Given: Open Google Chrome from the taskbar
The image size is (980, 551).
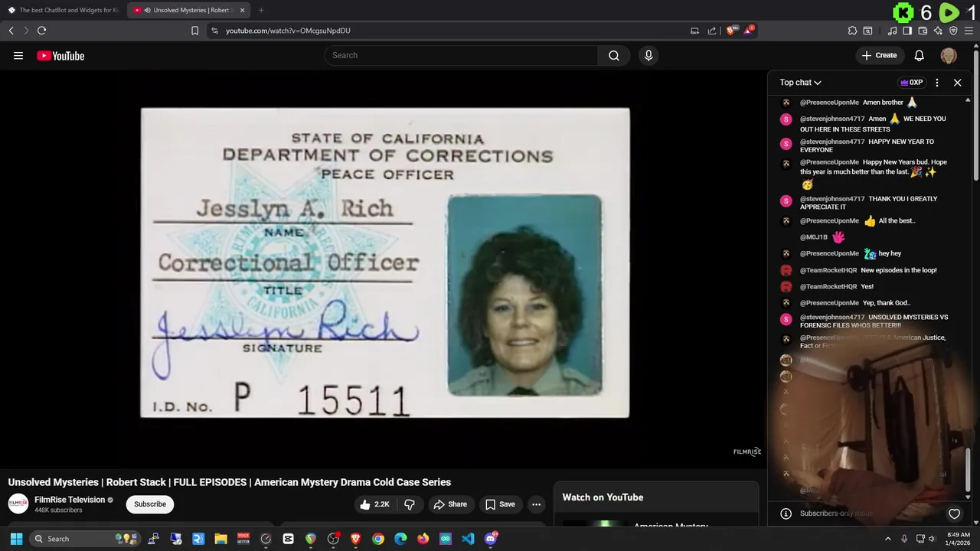Looking at the screenshot, I should coord(378,539).
